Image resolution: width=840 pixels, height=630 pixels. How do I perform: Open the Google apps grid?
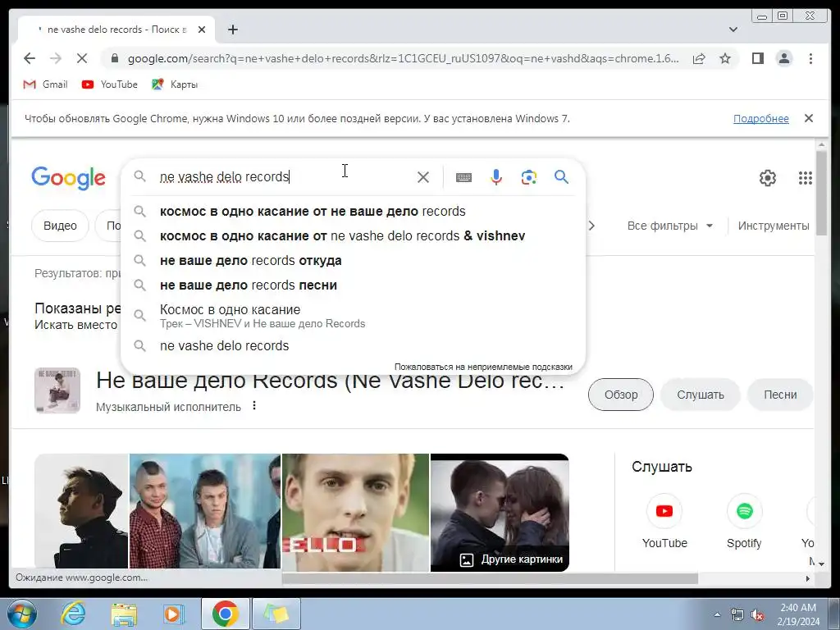pos(806,178)
